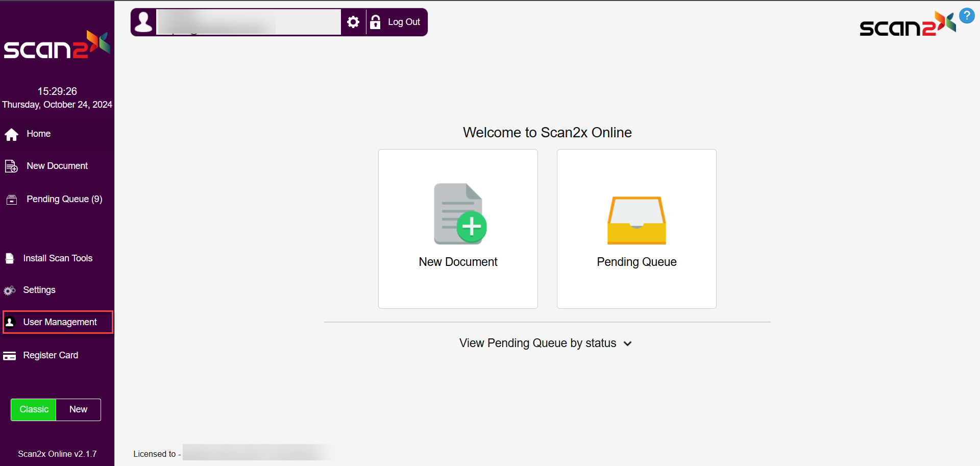Viewport: 980px width, 466px height.
Task: Click the user avatar icon in header
Action: point(143,22)
